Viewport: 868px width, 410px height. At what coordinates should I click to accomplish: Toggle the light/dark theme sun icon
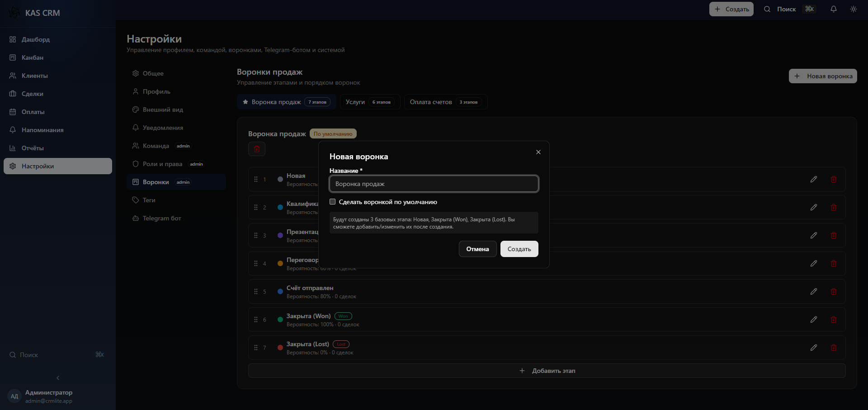[x=854, y=9]
